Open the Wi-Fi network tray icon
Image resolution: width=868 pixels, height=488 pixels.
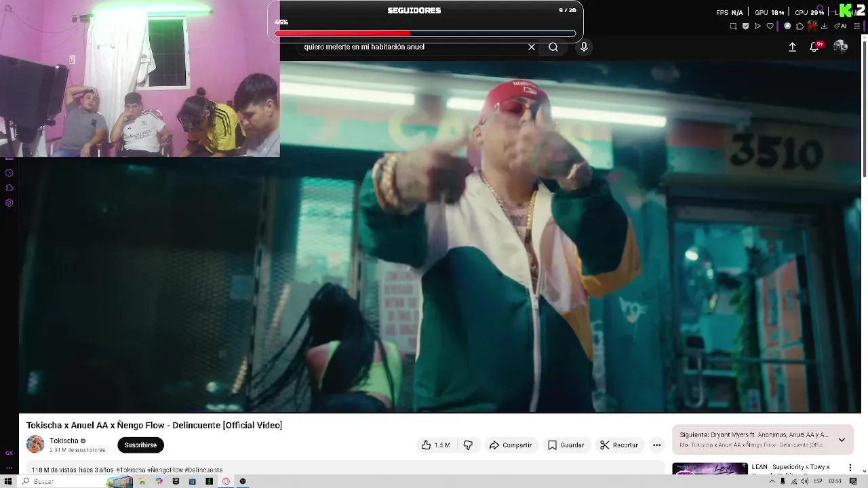(x=793, y=481)
